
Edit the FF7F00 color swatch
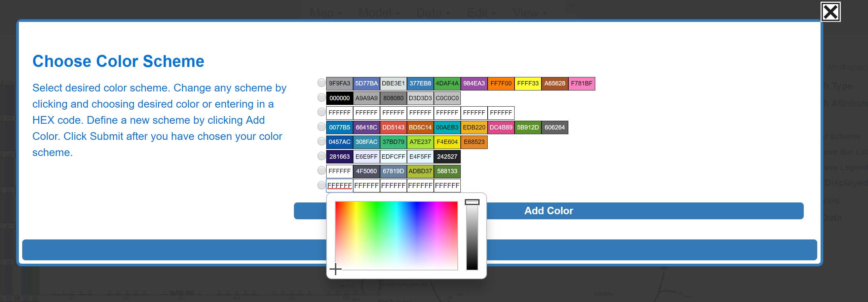(501, 84)
